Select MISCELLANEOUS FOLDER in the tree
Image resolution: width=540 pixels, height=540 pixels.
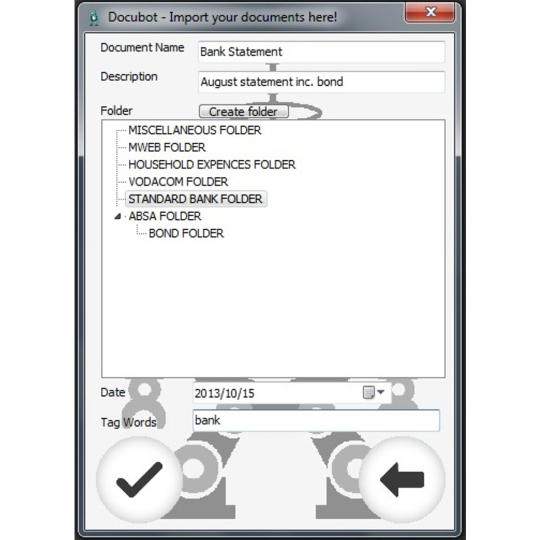point(195,130)
